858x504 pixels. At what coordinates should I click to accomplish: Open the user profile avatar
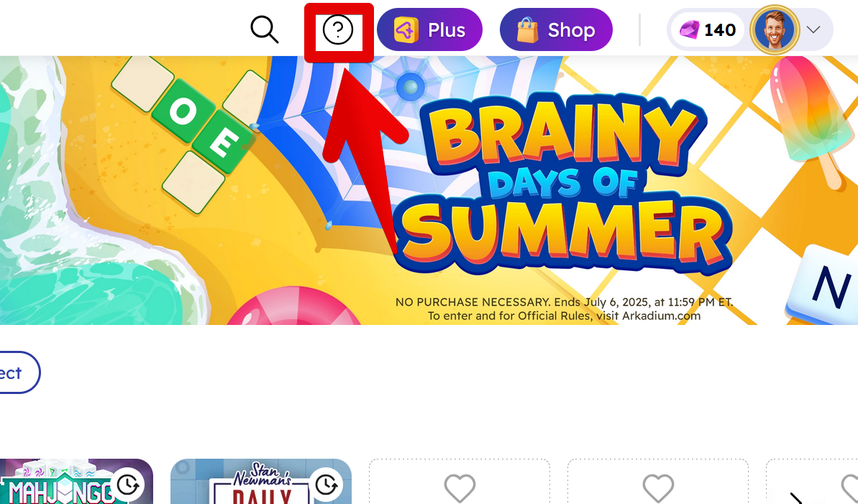(775, 29)
